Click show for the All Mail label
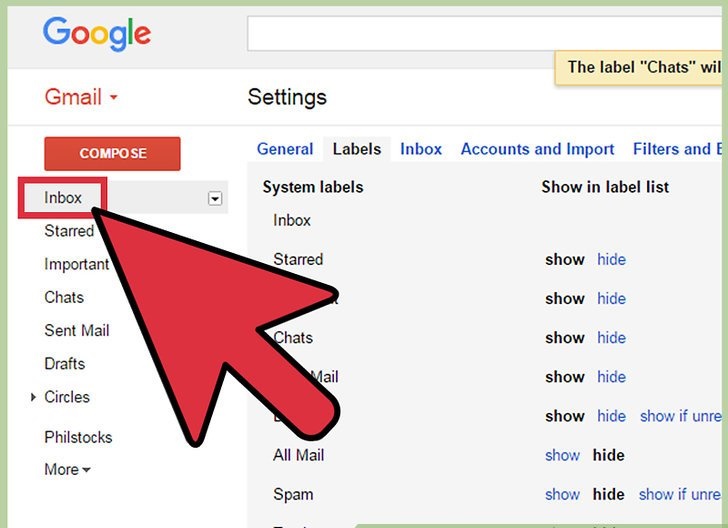The image size is (728, 528). [562, 455]
